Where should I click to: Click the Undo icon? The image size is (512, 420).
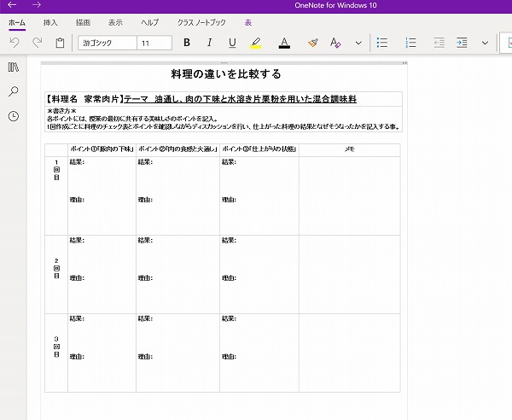pyautogui.click(x=15, y=43)
